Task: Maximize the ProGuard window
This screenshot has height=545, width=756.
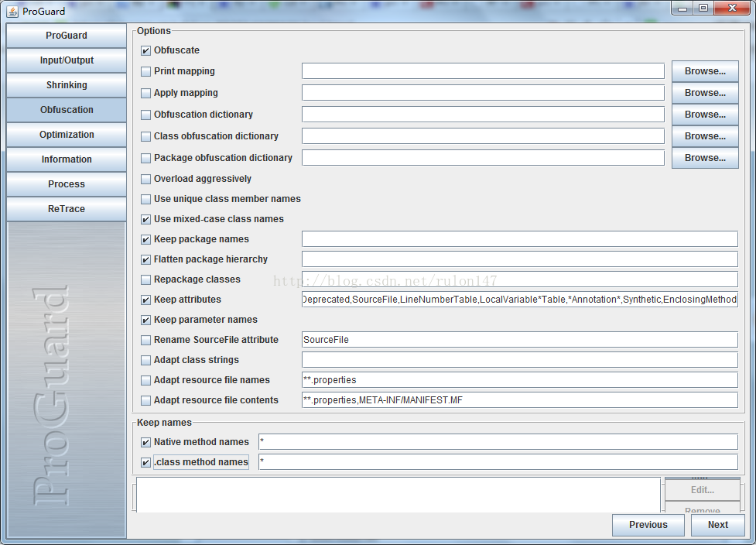Action: click(703, 9)
